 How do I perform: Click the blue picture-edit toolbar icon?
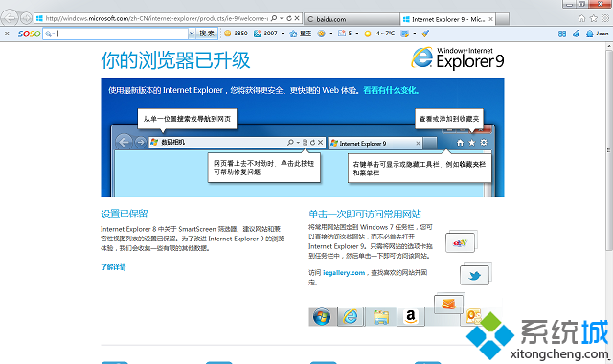[x=405, y=34]
